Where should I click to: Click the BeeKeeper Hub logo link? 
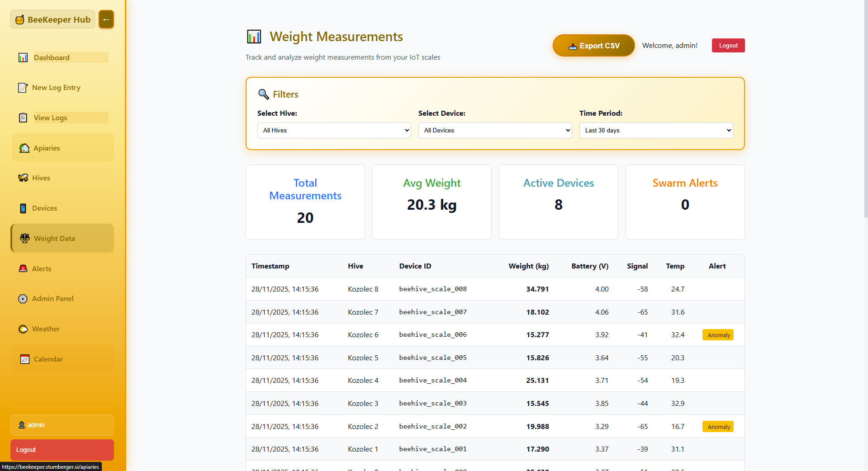(53, 19)
